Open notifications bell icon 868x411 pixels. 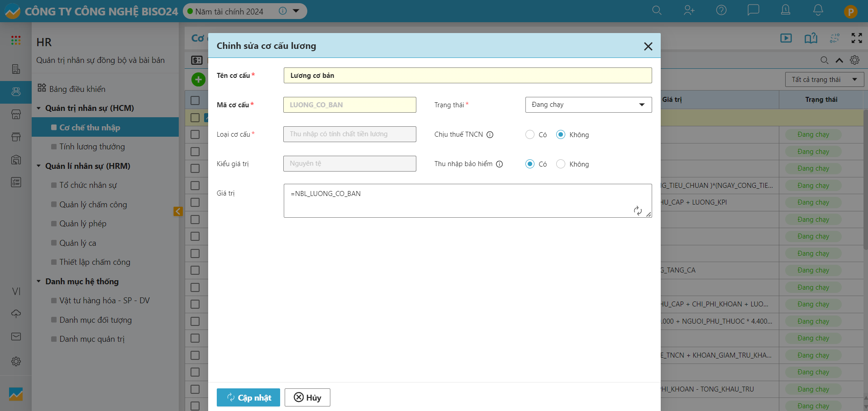pyautogui.click(x=818, y=10)
